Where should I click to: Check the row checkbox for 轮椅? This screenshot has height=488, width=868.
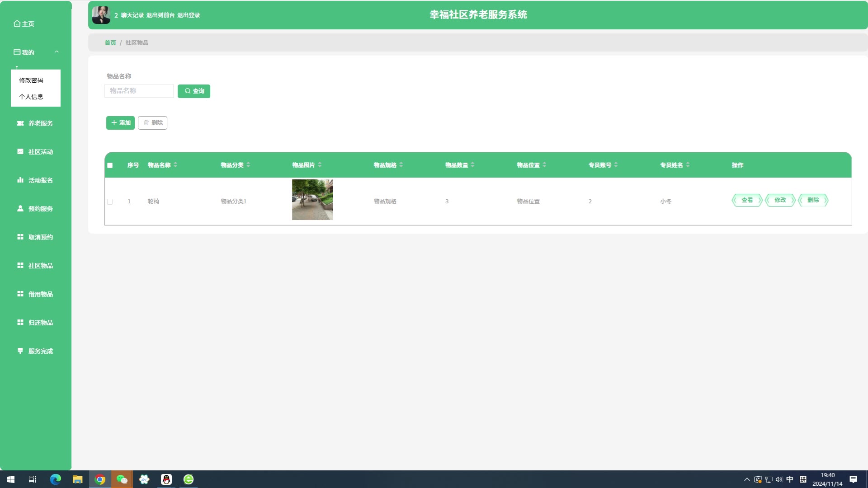pyautogui.click(x=110, y=202)
